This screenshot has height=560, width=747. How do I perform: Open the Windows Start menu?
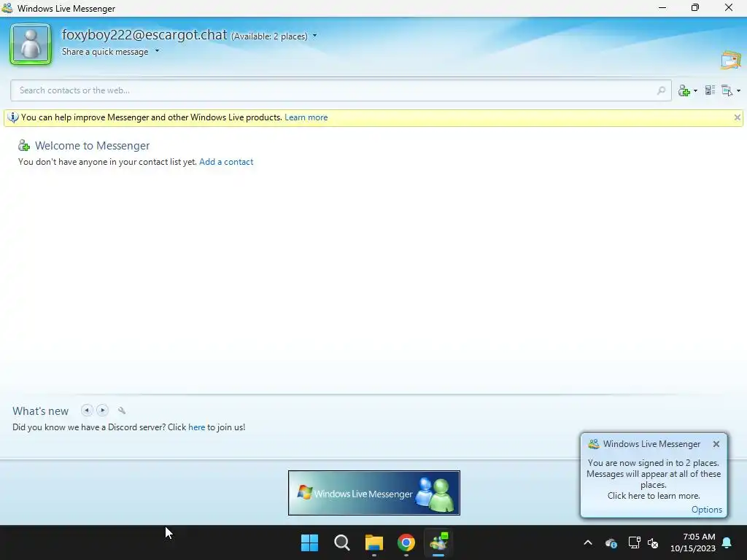tap(309, 542)
